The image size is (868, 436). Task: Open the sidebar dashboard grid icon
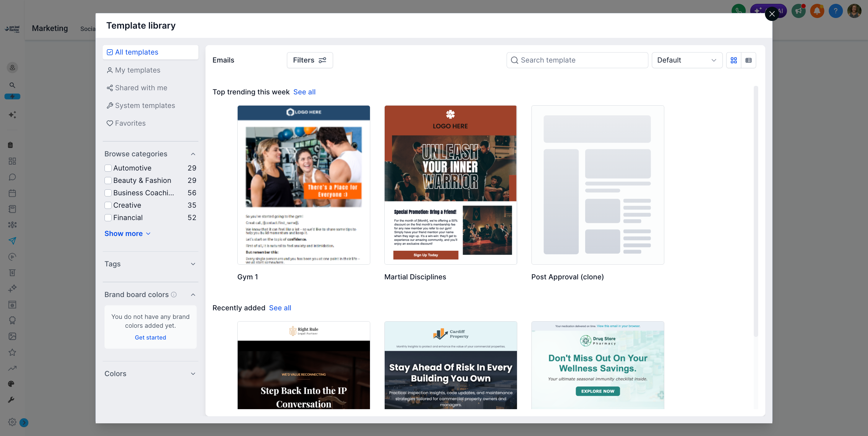coord(12,161)
